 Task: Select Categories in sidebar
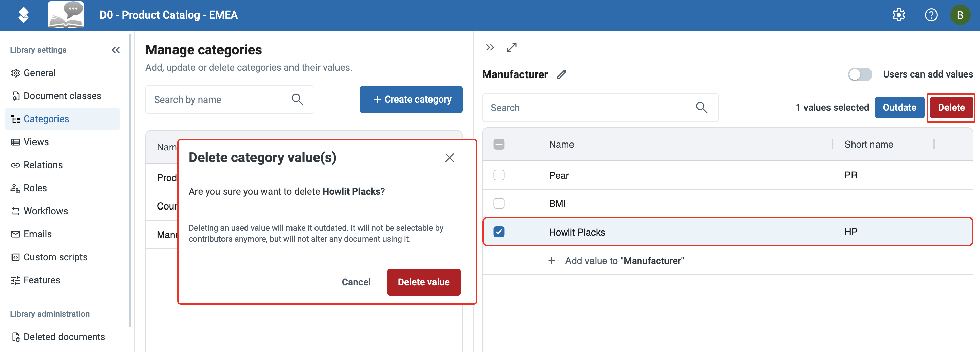tap(62, 119)
